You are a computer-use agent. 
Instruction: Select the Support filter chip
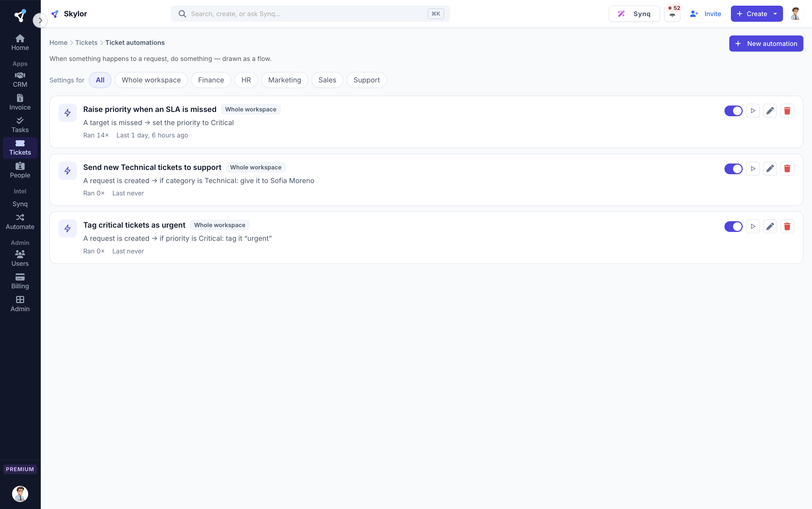point(367,80)
